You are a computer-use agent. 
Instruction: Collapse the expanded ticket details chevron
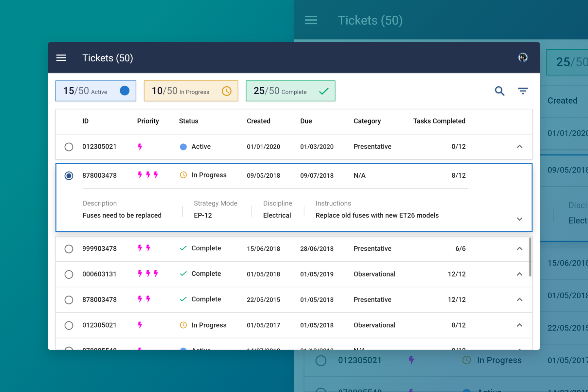coord(519,219)
